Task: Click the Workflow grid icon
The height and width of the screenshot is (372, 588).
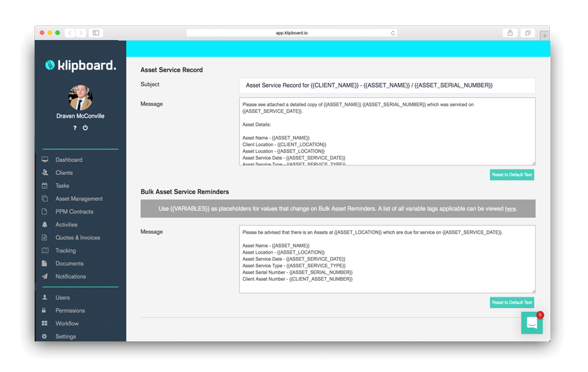Action: [x=44, y=323]
